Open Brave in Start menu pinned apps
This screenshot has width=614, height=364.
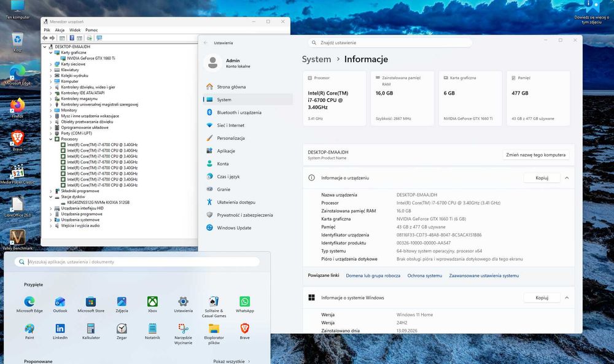coord(245,331)
